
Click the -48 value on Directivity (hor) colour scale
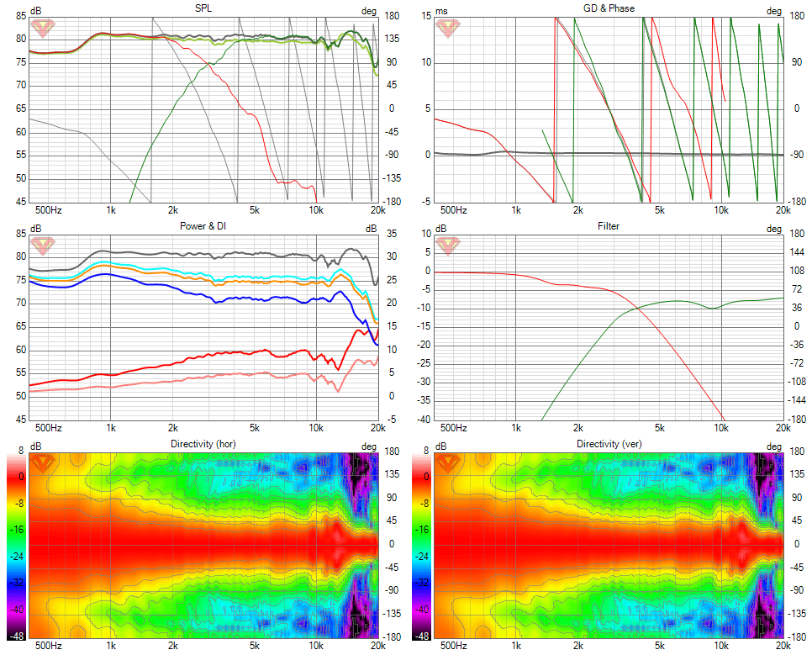[x=16, y=636]
